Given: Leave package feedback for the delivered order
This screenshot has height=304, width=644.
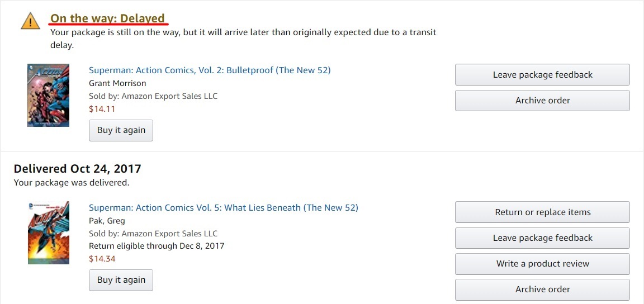Looking at the screenshot, I should [x=542, y=238].
